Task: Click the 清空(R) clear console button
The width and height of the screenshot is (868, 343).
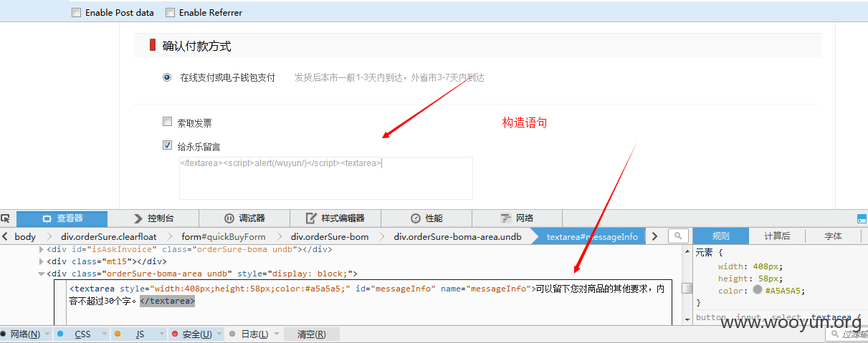Action: coord(312,334)
